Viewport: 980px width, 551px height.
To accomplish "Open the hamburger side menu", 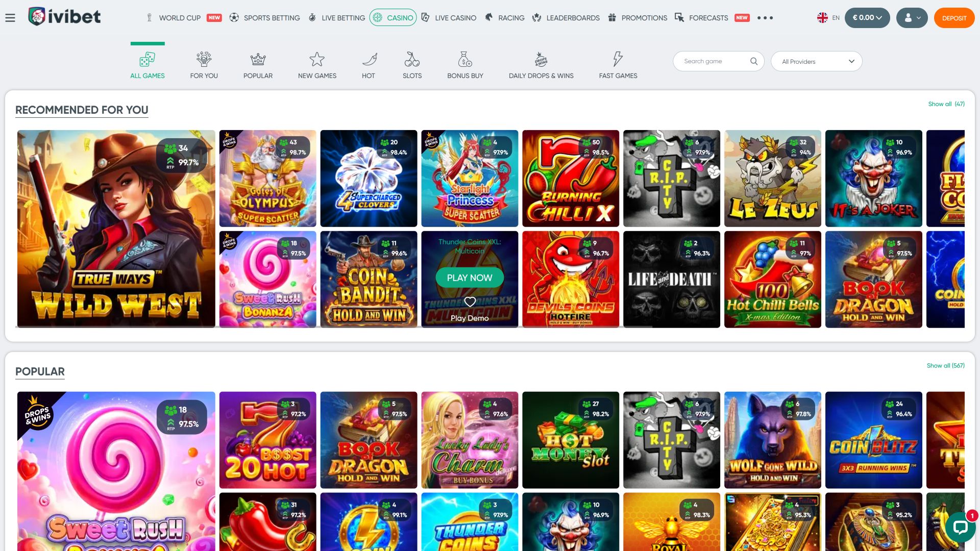I will point(10,18).
